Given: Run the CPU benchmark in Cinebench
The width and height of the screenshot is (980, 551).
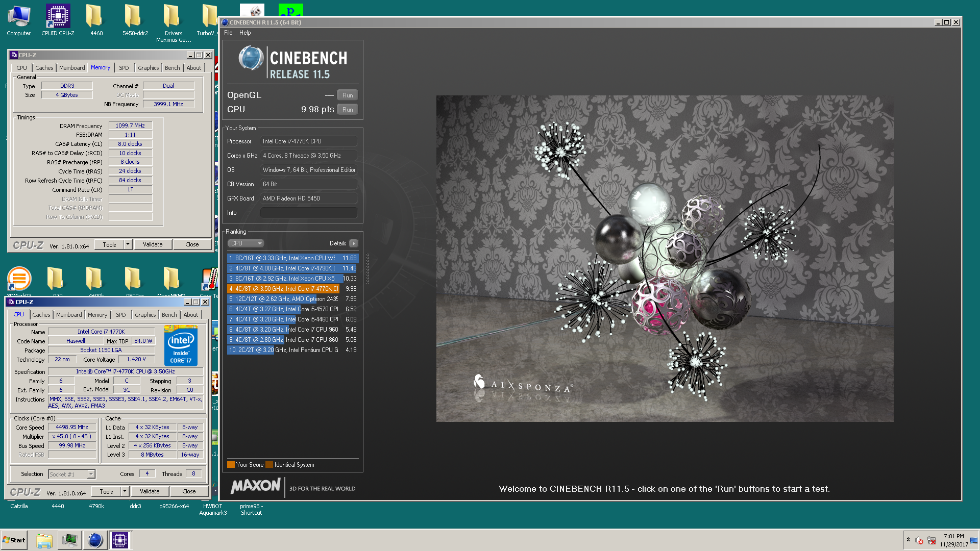Looking at the screenshot, I should tap(348, 110).
